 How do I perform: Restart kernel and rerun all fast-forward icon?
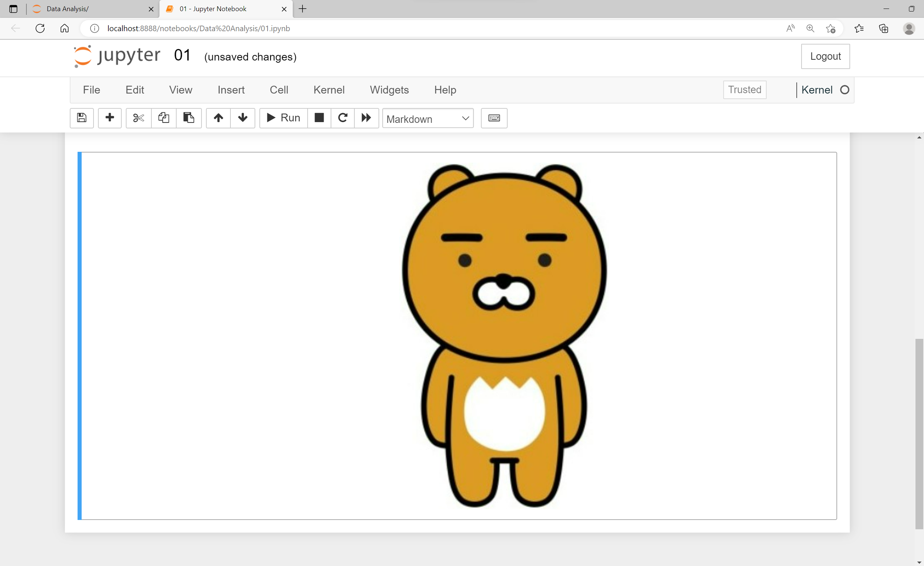click(x=366, y=118)
